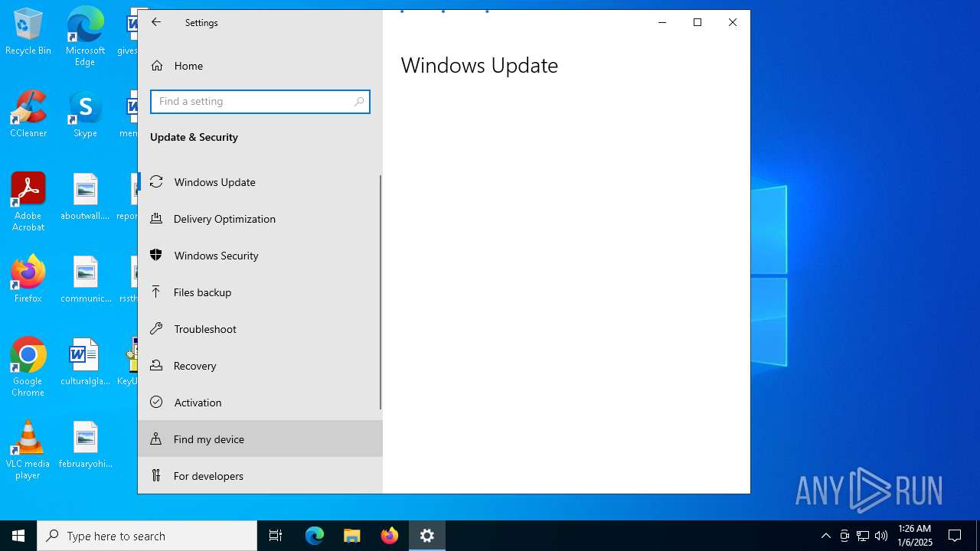980x551 pixels.
Task: Open Task View on taskbar
Action: 276,536
